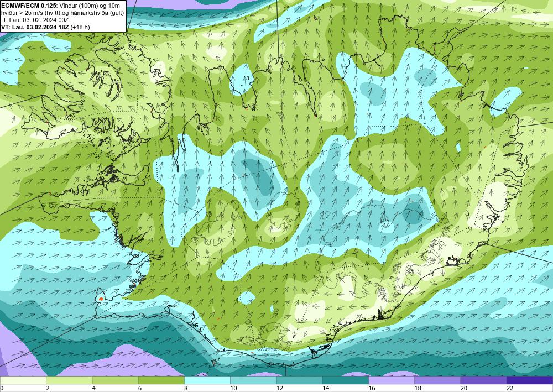Pick the 10–12 m/s turquoise legend swatch
This screenshot has height=392, width=553.
pyautogui.click(x=253, y=380)
